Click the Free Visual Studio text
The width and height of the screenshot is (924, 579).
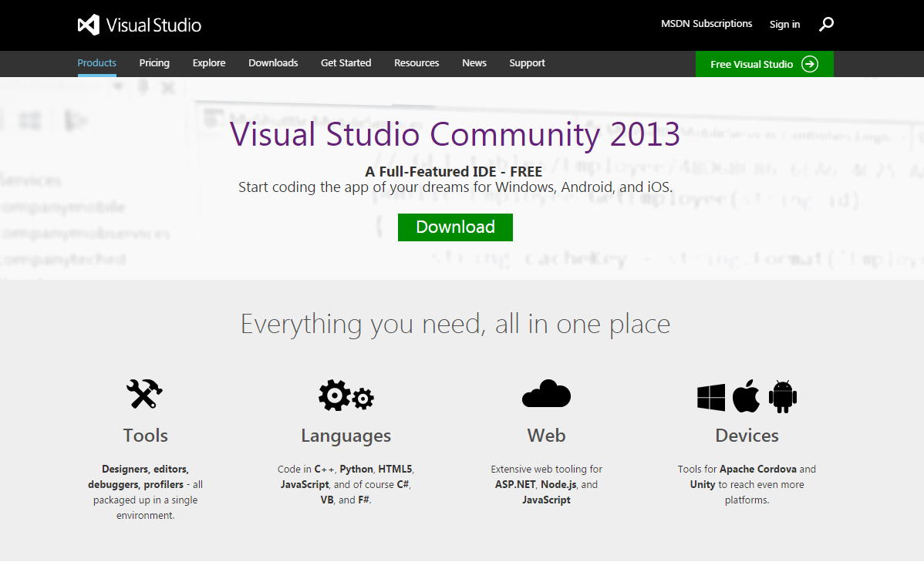click(x=751, y=64)
